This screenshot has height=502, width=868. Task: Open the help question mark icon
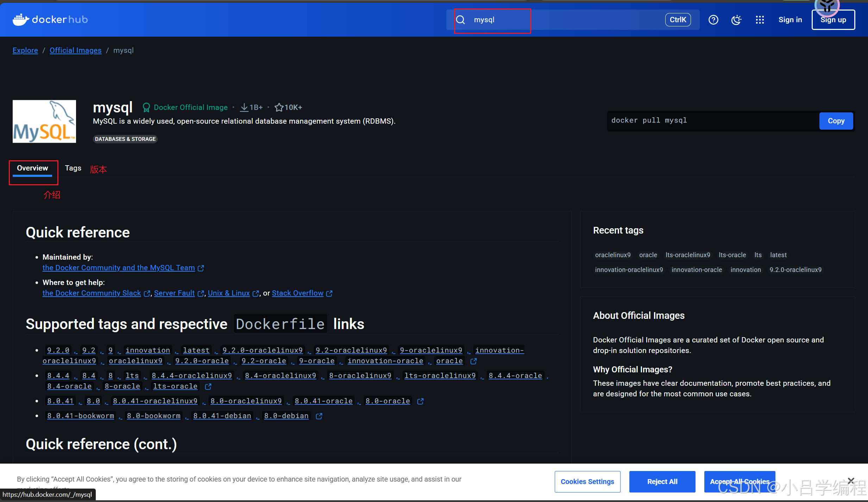pyautogui.click(x=713, y=20)
